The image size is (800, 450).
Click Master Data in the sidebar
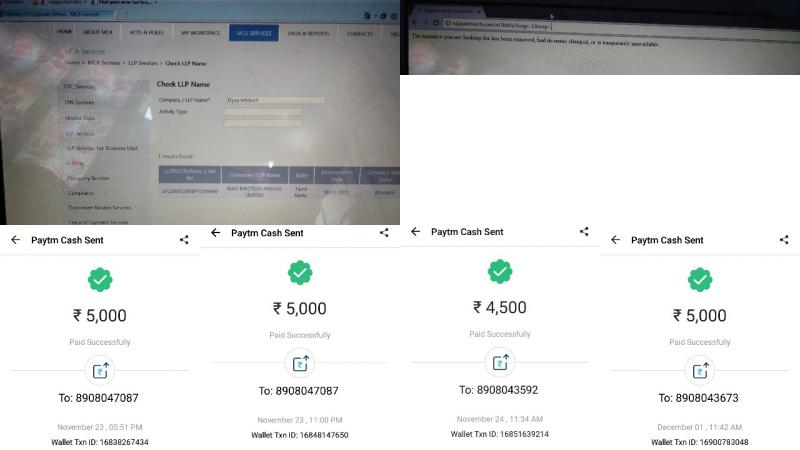[x=80, y=118]
